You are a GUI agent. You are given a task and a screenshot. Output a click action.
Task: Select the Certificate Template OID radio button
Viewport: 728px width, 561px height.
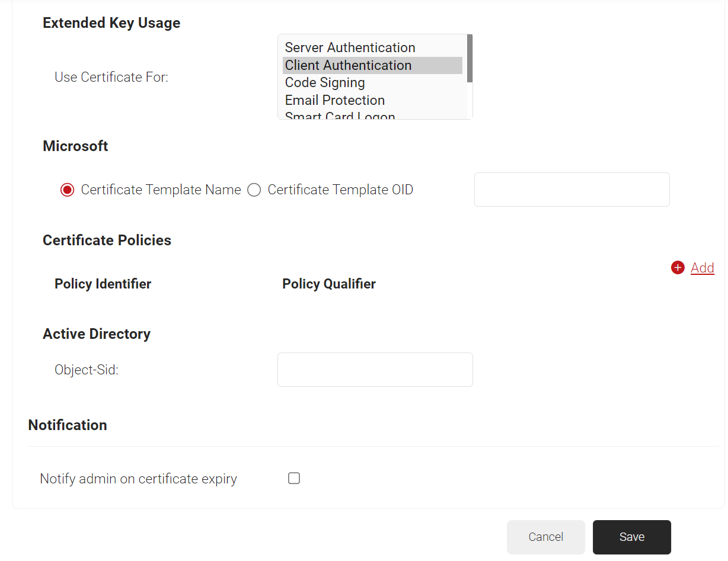click(x=254, y=190)
